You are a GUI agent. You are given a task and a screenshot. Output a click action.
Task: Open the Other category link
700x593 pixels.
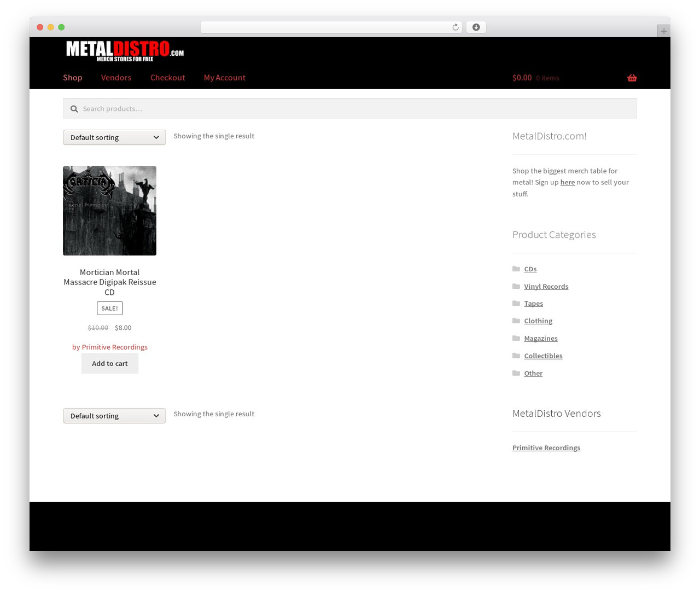(533, 373)
